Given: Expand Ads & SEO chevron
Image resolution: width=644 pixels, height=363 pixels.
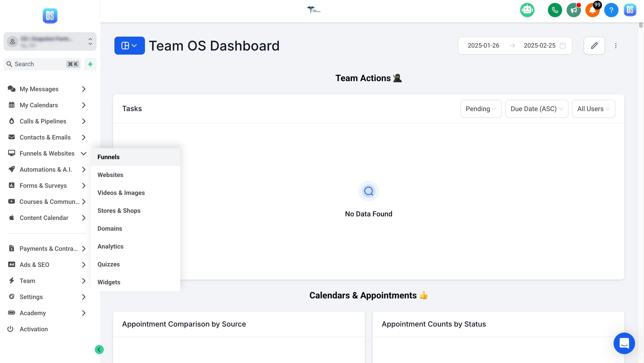Looking at the screenshot, I should point(84,265).
